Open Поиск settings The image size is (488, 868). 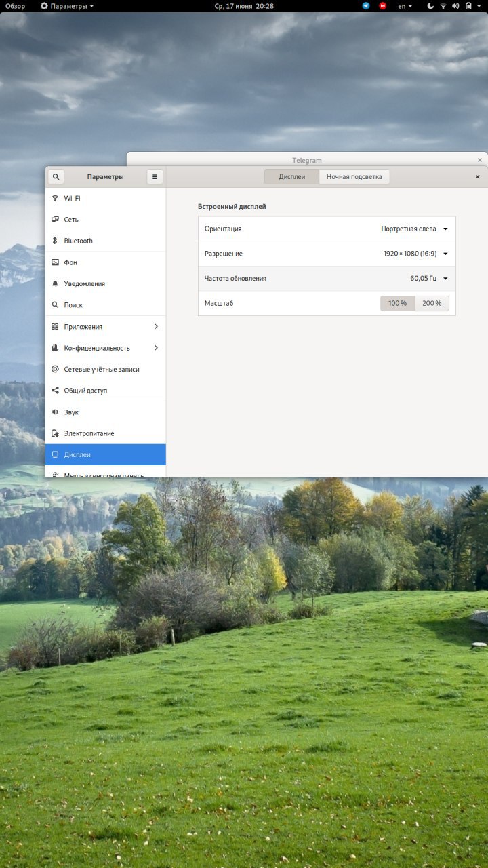tap(105, 305)
